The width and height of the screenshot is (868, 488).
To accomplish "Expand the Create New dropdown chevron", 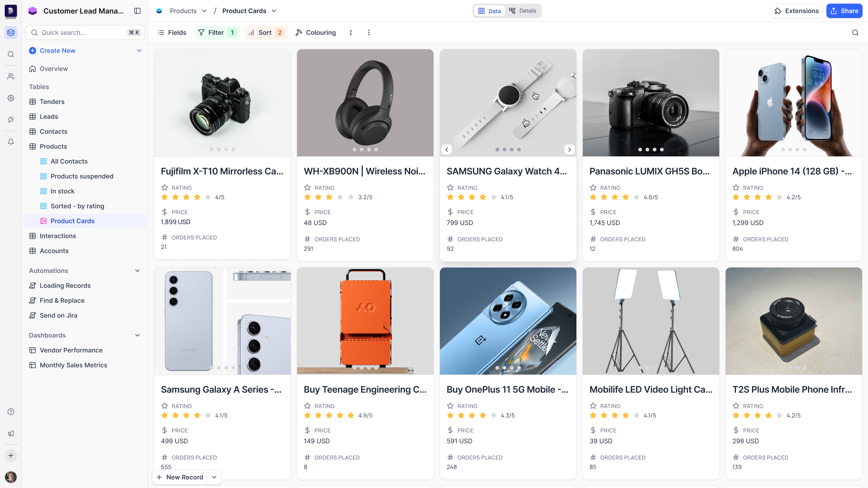I will pyautogui.click(x=139, y=51).
